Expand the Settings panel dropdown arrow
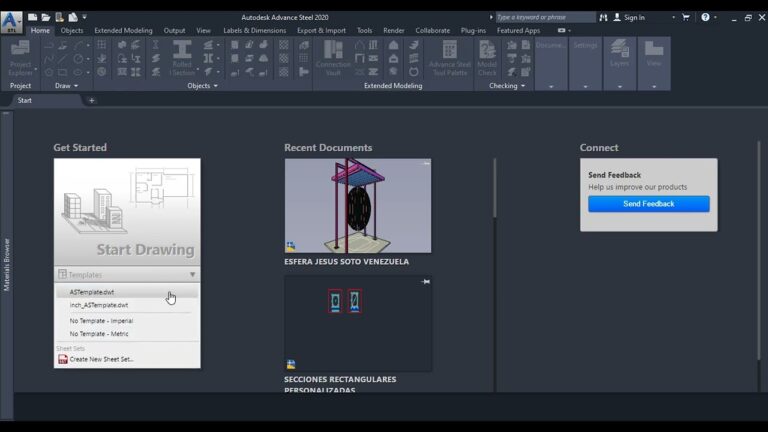 pos(585,87)
